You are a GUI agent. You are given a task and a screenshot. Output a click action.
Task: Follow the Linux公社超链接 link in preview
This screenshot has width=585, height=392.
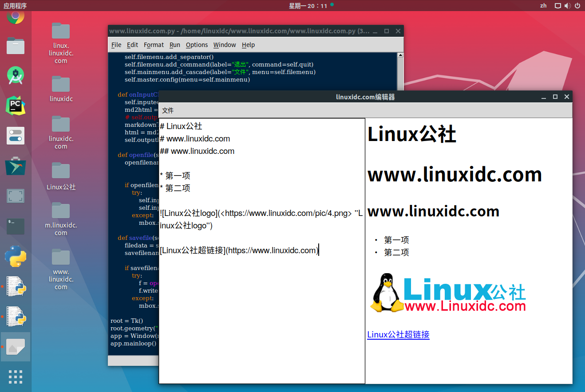click(398, 334)
